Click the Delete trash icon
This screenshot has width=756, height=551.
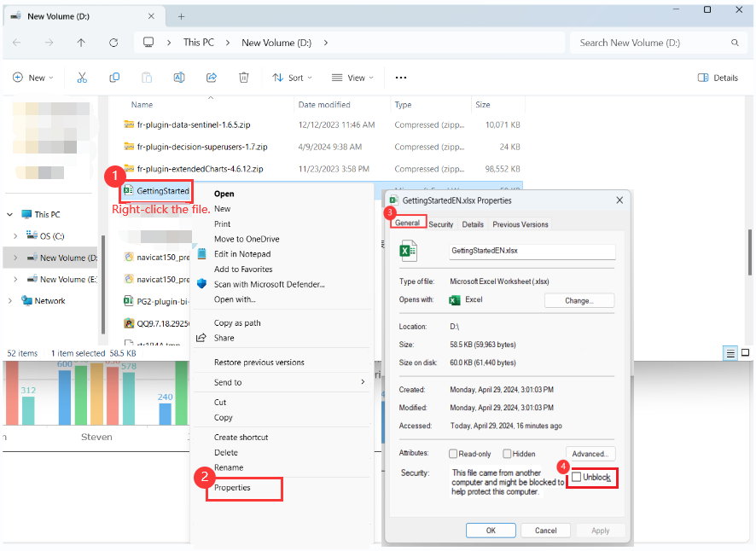coord(244,77)
